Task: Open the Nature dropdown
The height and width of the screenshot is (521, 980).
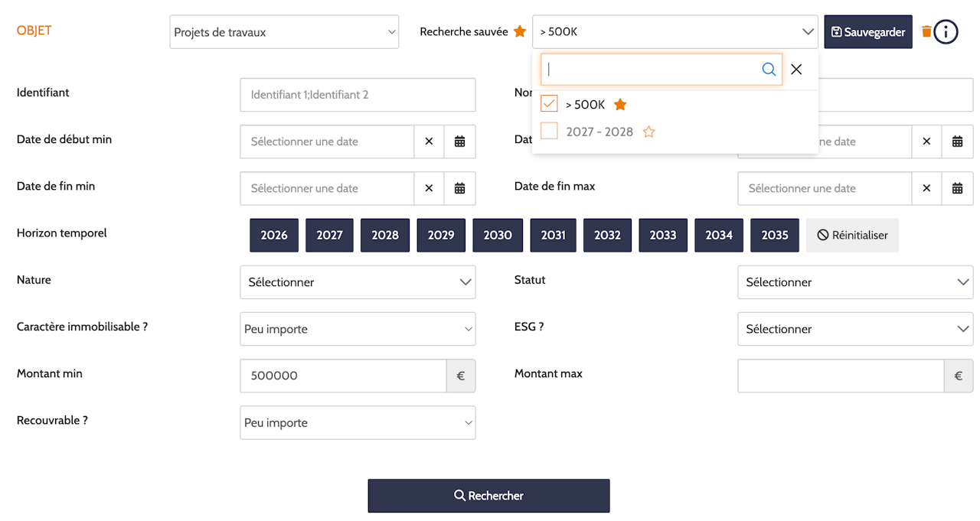Action: coord(358,282)
